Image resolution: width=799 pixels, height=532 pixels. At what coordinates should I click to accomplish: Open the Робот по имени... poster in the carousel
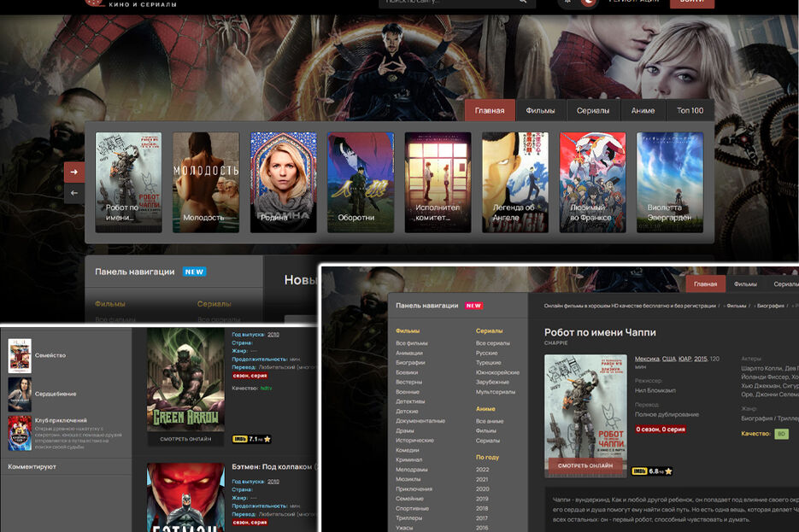point(128,182)
